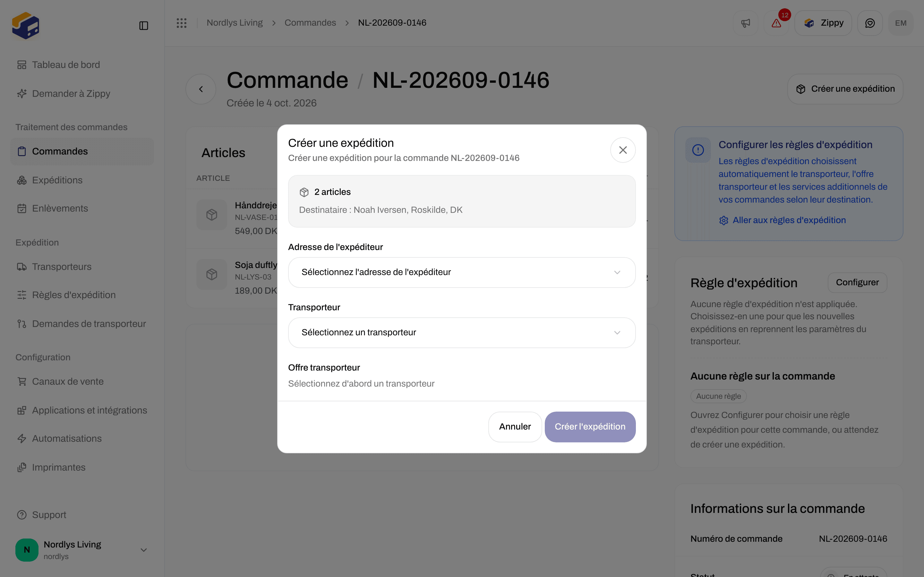Open the Adresse de l'expéditeur dropdown
Viewport: 924px width, 577px height.
pyautogui.click(x=462, y=272)
